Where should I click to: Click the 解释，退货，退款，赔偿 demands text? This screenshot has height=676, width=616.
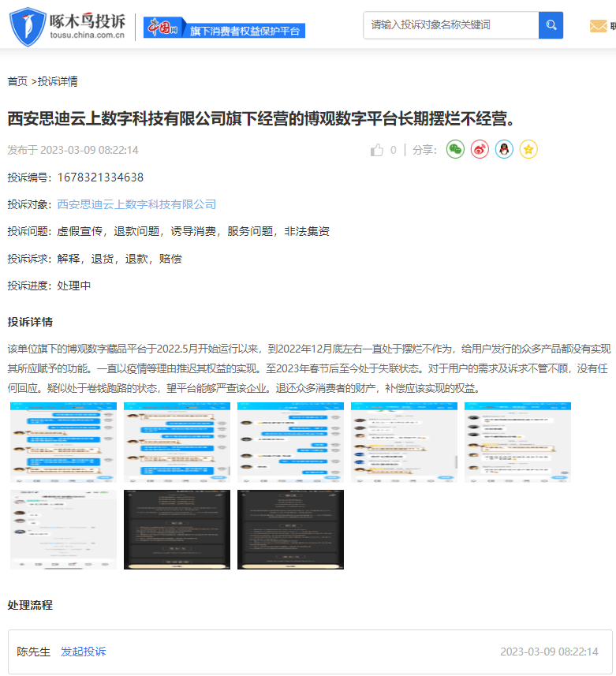119,259
